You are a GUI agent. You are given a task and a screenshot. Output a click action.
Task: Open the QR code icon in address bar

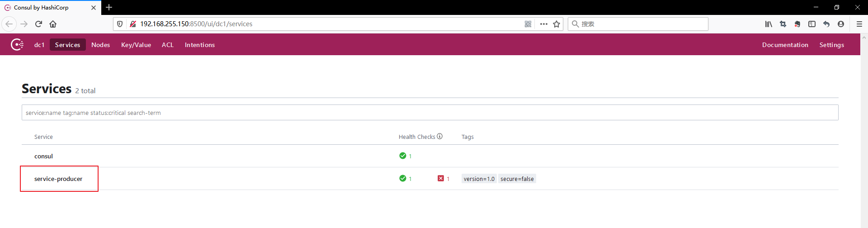click(x=528, y=24)
